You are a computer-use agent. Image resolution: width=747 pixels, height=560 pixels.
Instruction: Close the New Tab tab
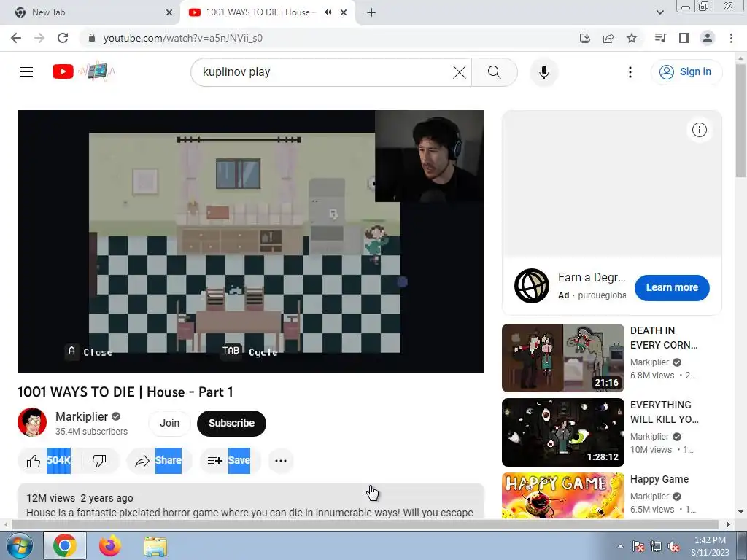[169, 12]
